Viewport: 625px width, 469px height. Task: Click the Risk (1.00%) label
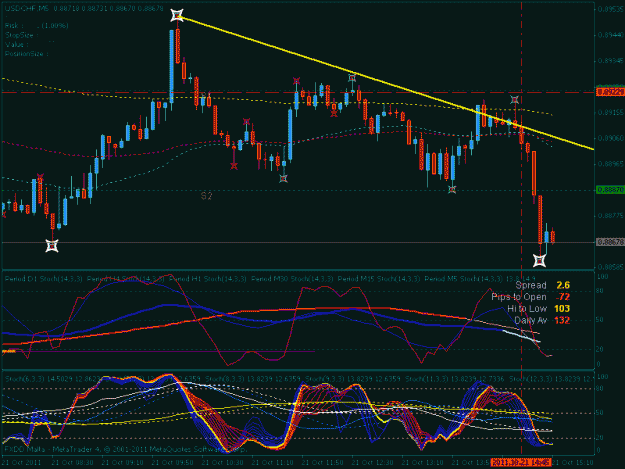point(37,26)
